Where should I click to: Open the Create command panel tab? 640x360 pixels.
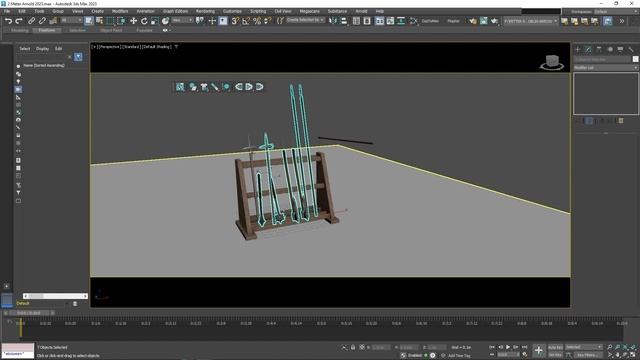coord(578,49)
